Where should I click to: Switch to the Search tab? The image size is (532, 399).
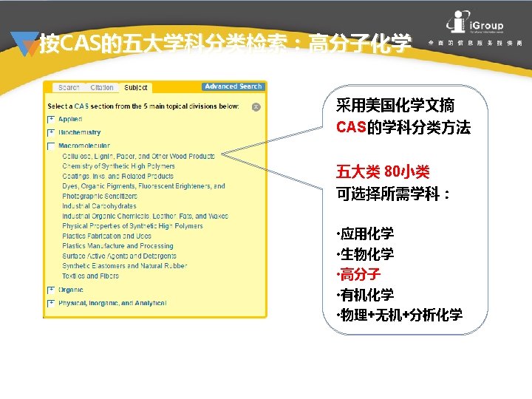69,87
